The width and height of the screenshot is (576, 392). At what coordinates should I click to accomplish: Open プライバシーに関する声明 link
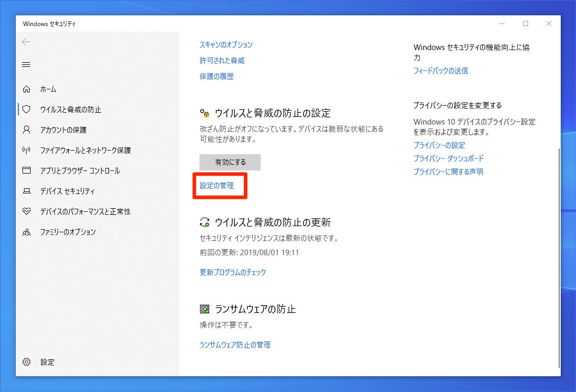(448, 172)
